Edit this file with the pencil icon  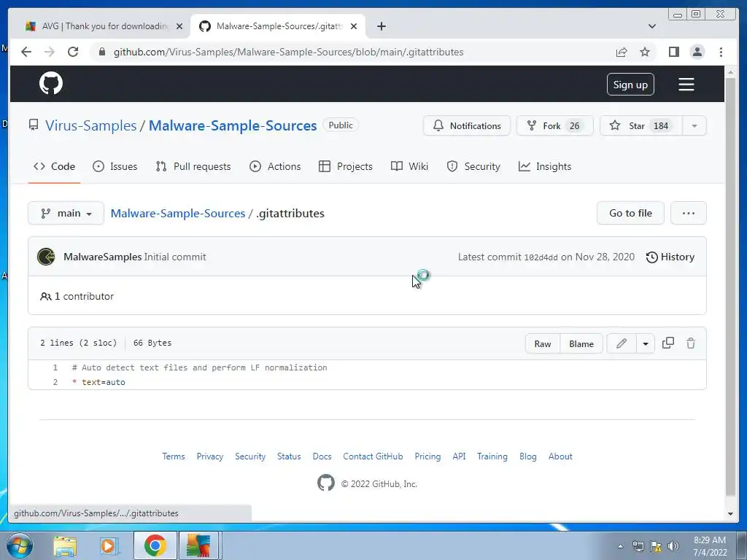622,343
